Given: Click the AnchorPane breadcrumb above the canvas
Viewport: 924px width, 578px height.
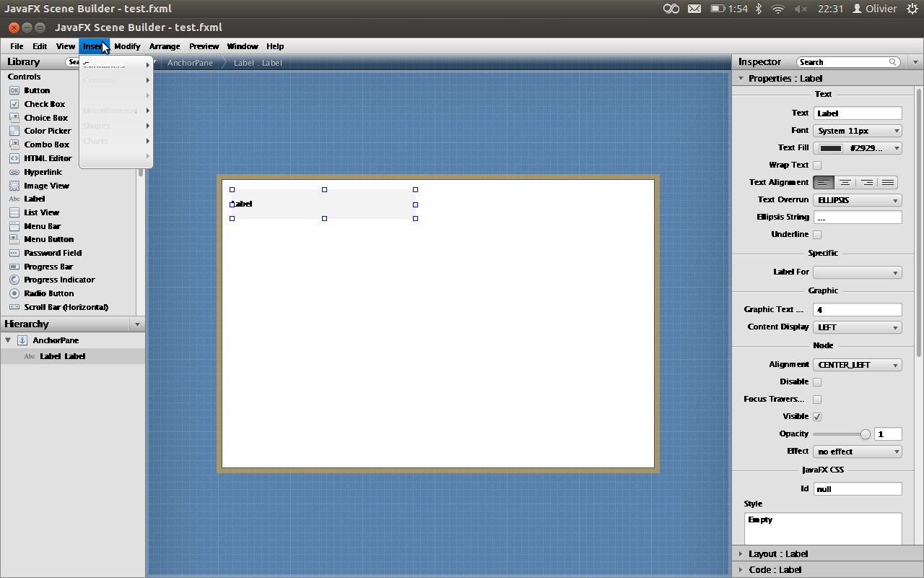Looking at the screenshot, I should pyautogui.click(x=191, y=63).
